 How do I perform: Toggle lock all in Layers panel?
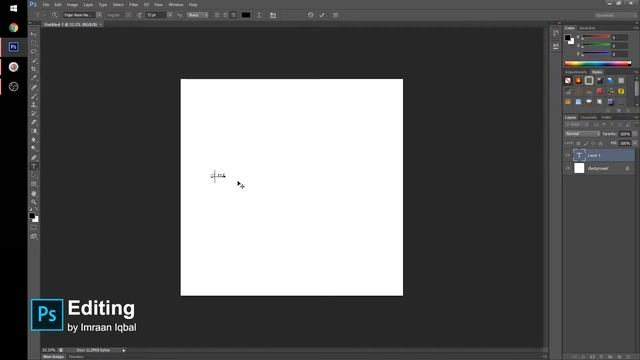[600, 143]
